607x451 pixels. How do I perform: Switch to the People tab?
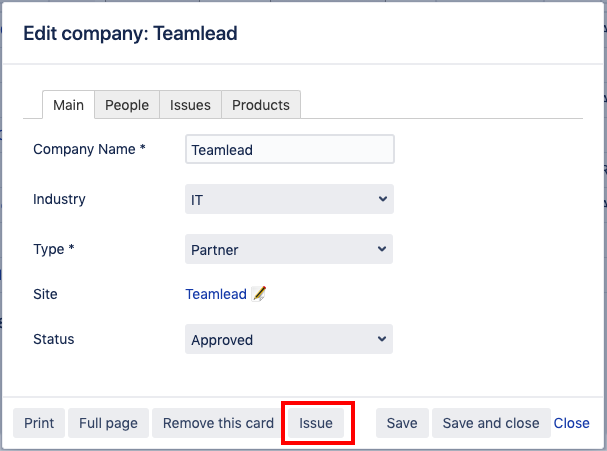click(x=127, y=105)
